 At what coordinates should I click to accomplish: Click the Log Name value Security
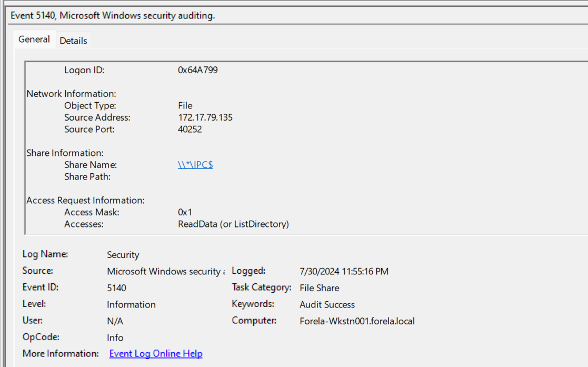click(x=123, y=255)
